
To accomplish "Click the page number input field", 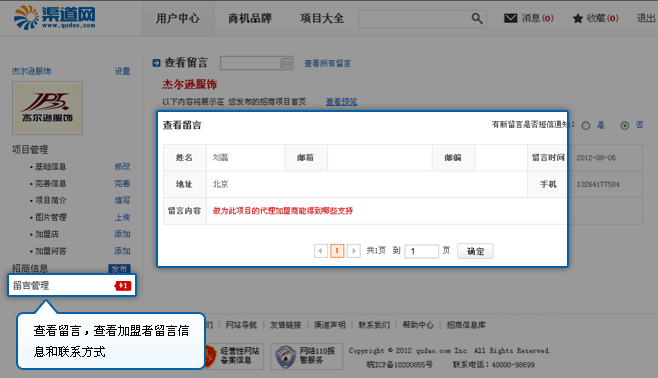I will click(x=421, y=251).
